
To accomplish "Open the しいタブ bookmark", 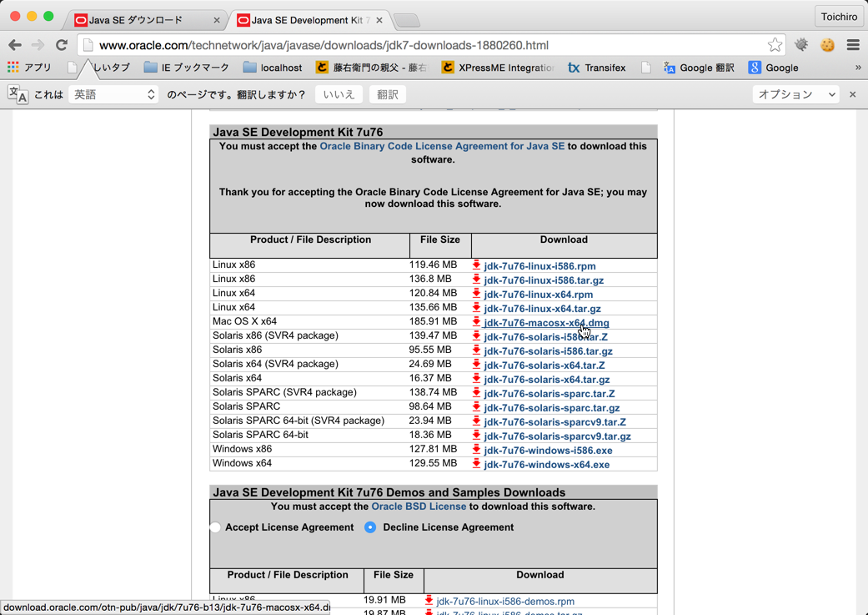I will (x=98, y=68).
